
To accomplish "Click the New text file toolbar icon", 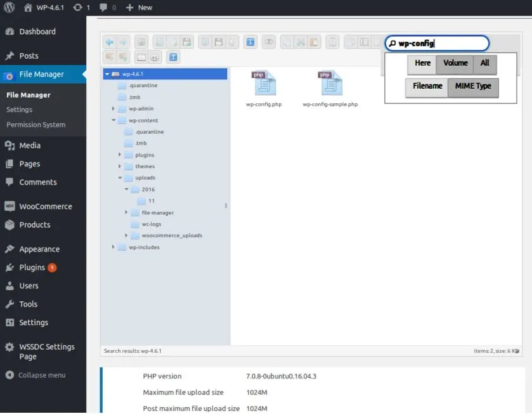I will click(x=173, y=42).
